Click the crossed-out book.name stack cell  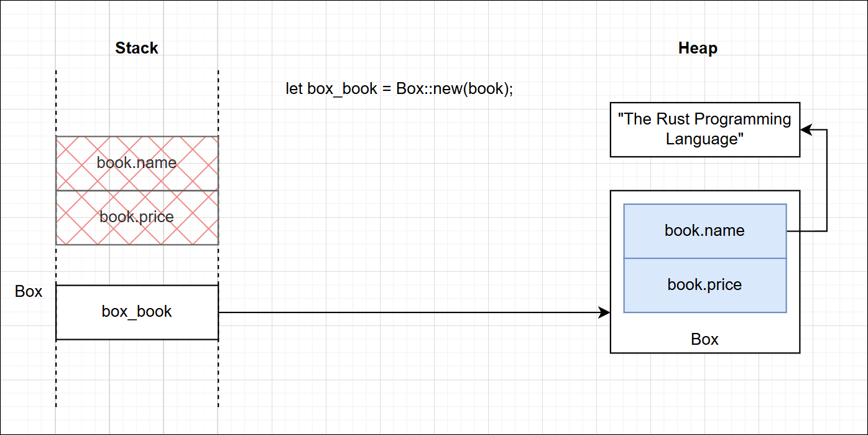tap(137, 163)
